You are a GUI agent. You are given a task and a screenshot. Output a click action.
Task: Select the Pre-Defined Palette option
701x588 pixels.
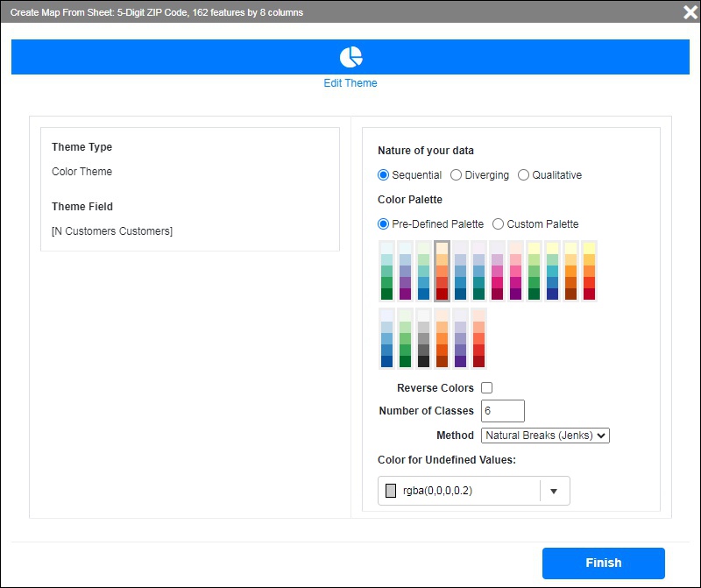pos(385,223)
